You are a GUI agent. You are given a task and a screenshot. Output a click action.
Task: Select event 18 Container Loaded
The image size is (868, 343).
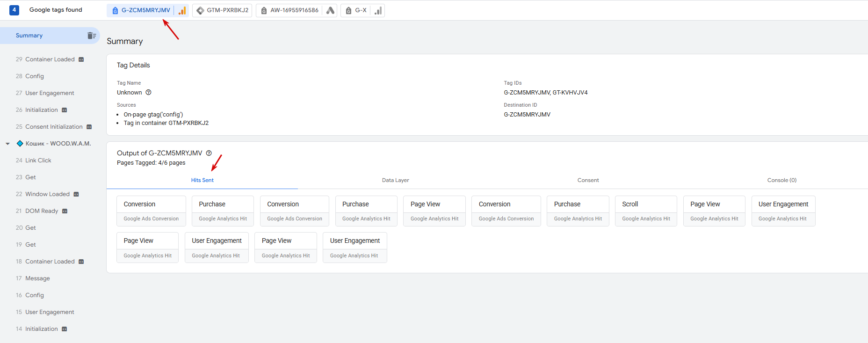pyautogui.click(x=50, y=262)
